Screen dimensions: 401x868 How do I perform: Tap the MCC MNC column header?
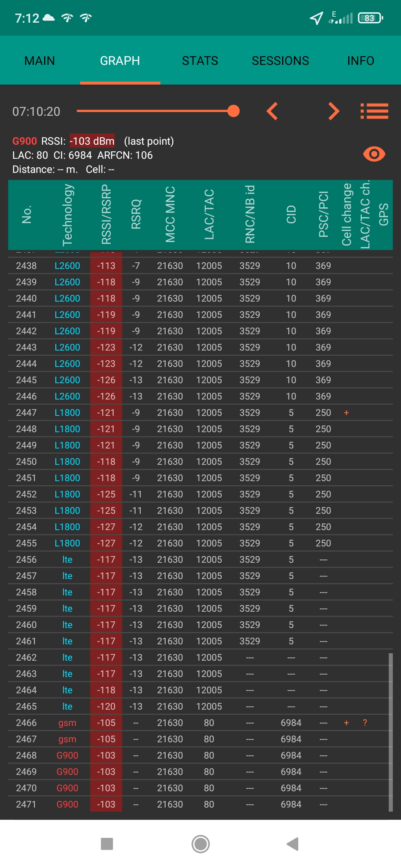coord(170,214)
